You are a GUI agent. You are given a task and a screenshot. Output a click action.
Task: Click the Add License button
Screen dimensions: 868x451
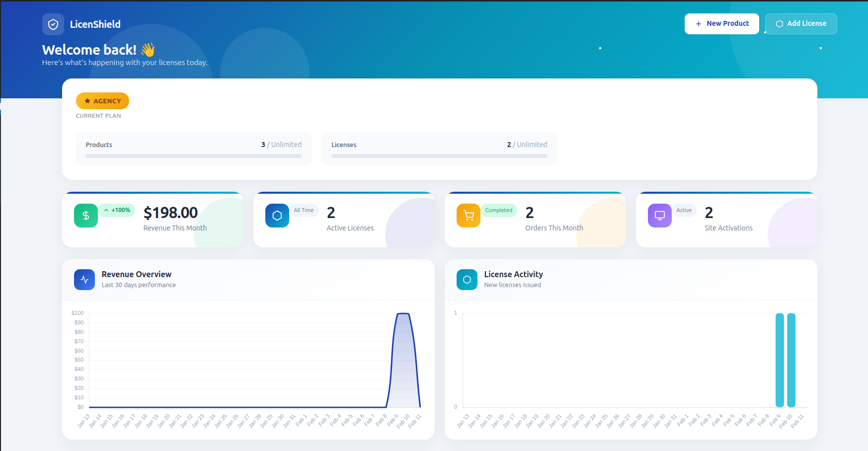point(801,24)
